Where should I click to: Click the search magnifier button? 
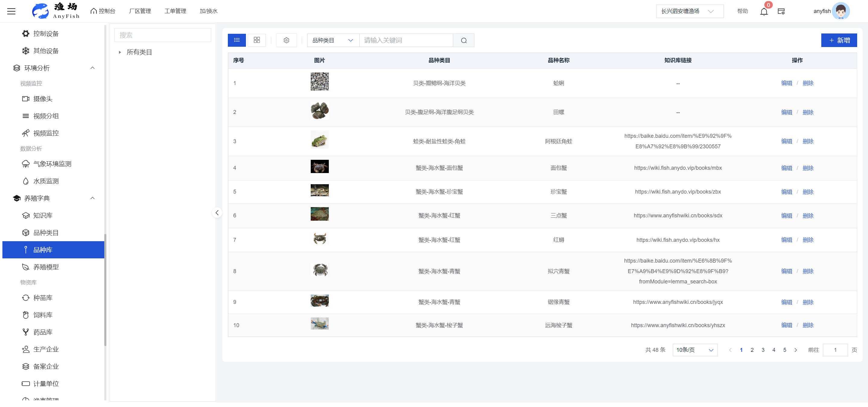pos(464,40)
